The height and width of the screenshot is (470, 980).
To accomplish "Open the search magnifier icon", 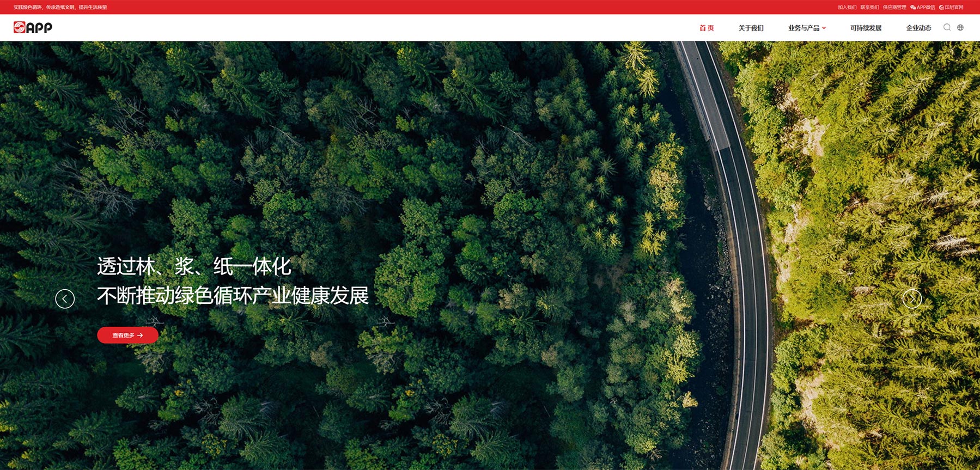I will tap(947, 27).
